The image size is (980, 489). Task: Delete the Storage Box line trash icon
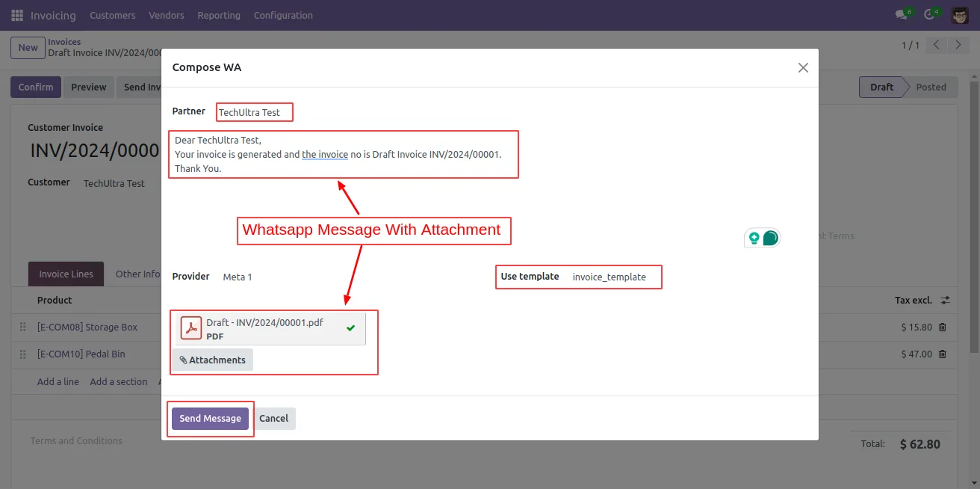pos(943,327)
